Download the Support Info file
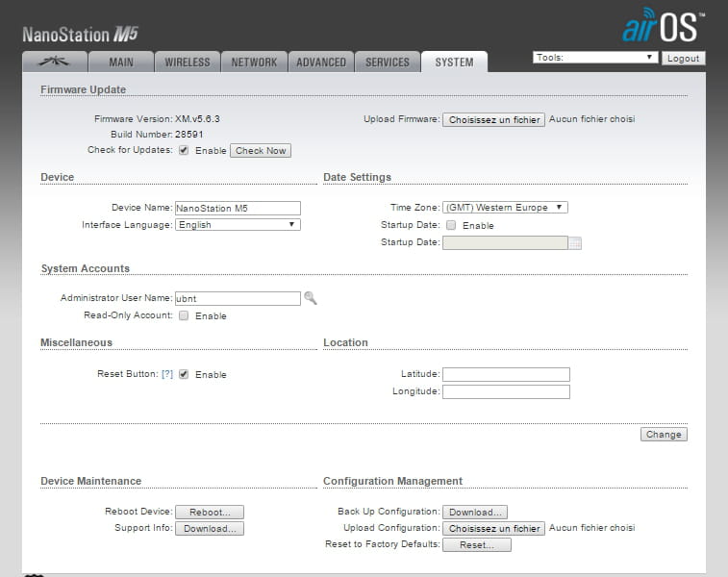The height and width of the screenshot is (577, 728). pyautogui.click(x=210, y=529)
